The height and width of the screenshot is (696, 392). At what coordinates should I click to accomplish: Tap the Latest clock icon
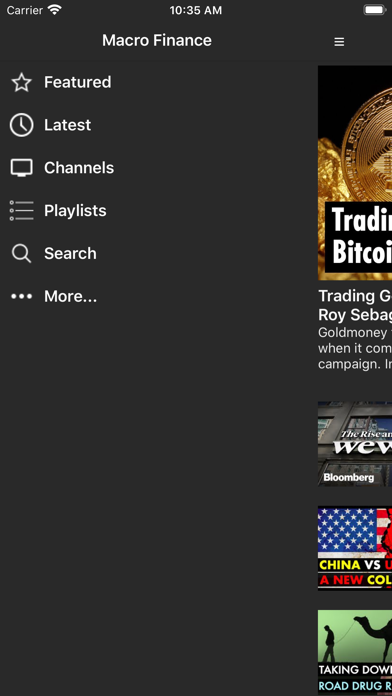click(21, 125)
